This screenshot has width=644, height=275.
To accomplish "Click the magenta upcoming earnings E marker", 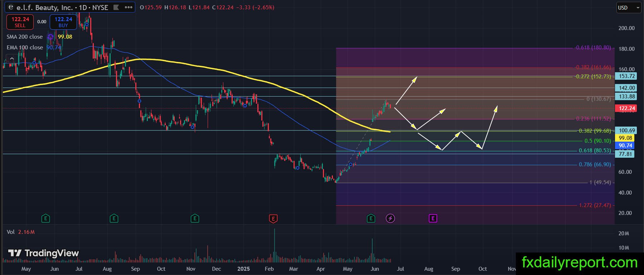I will click(x=433, y=218).
